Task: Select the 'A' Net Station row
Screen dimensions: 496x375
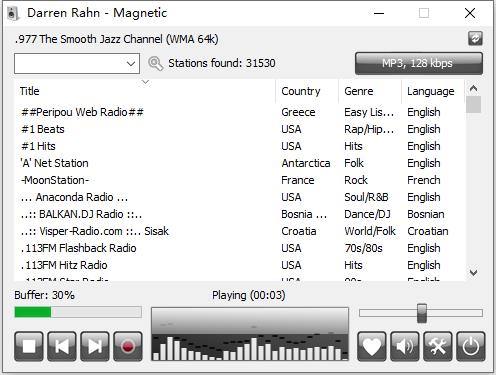Action: (x=239, y=163)
